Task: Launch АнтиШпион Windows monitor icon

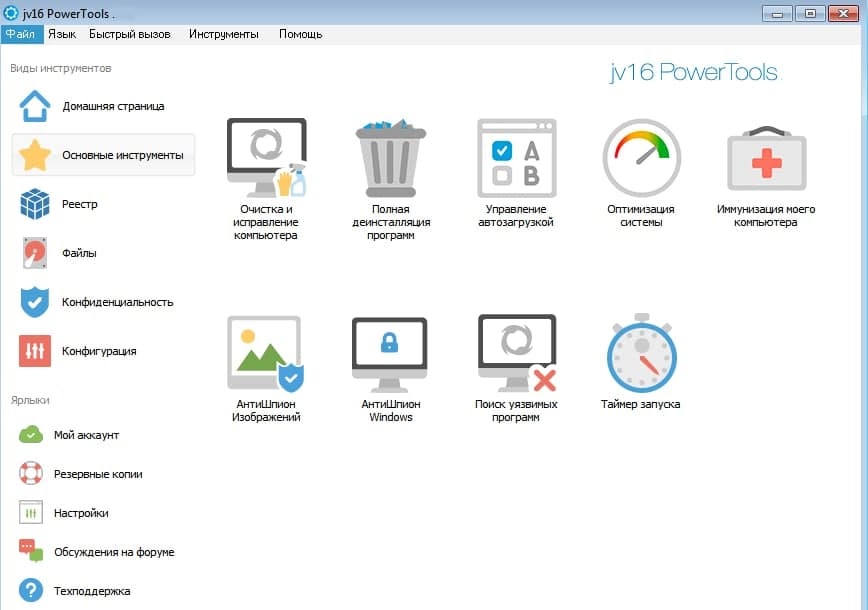Action: tap(390, 354)
